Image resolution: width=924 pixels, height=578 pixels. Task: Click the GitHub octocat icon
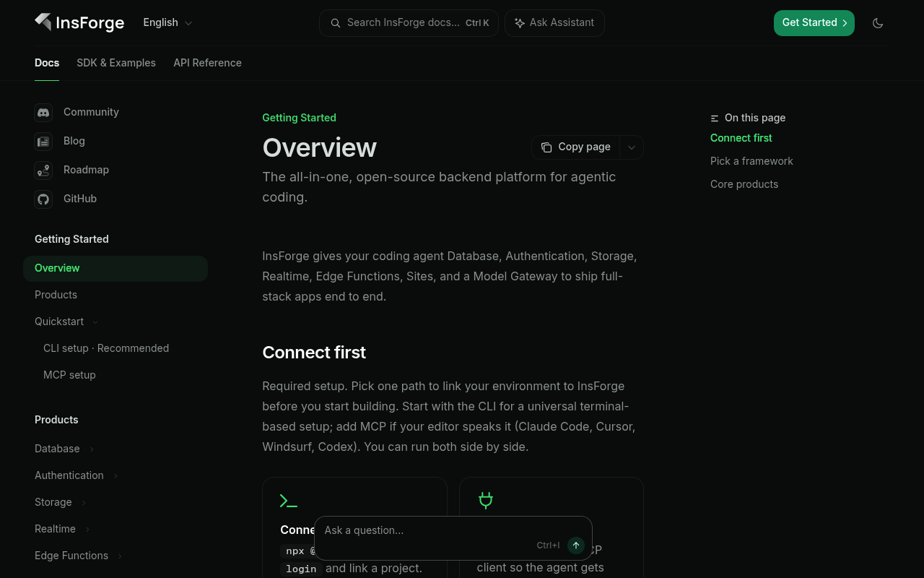pyautogui.click(x=43, y=199)
